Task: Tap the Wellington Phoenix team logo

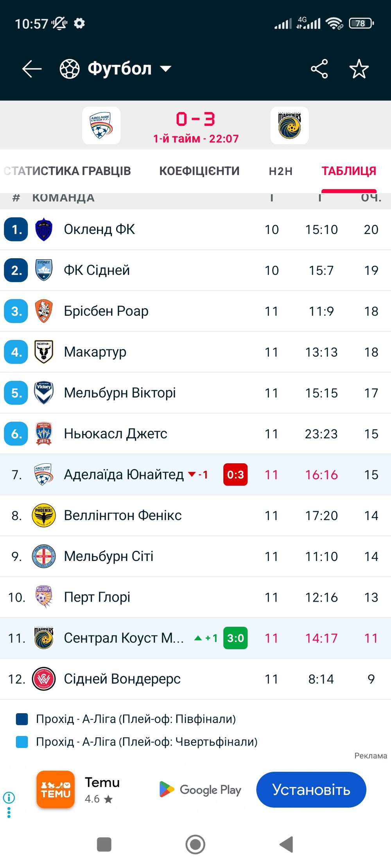Action: (x=44, y=516)
